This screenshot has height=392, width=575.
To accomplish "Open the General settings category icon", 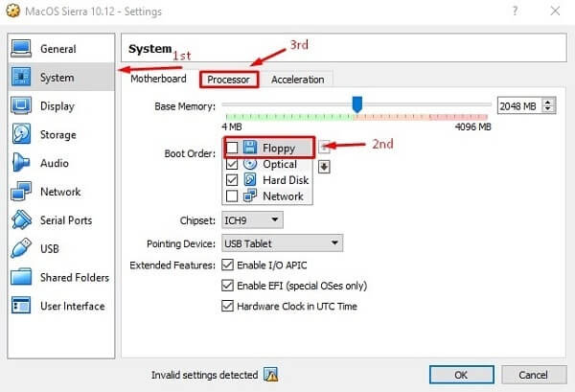I will click(x=21, y=49).
